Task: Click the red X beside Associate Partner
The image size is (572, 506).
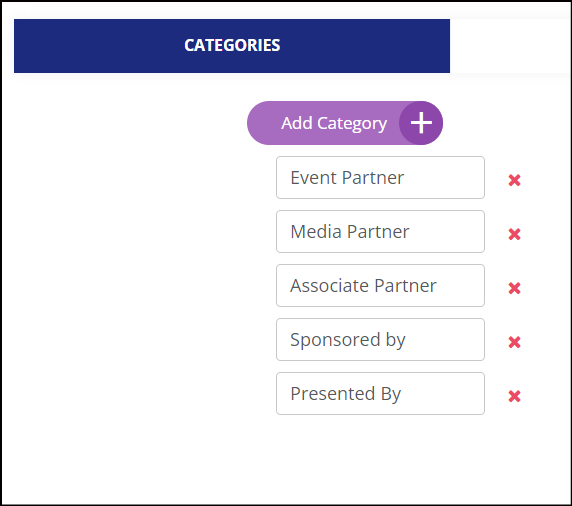Action: [514, 288]
